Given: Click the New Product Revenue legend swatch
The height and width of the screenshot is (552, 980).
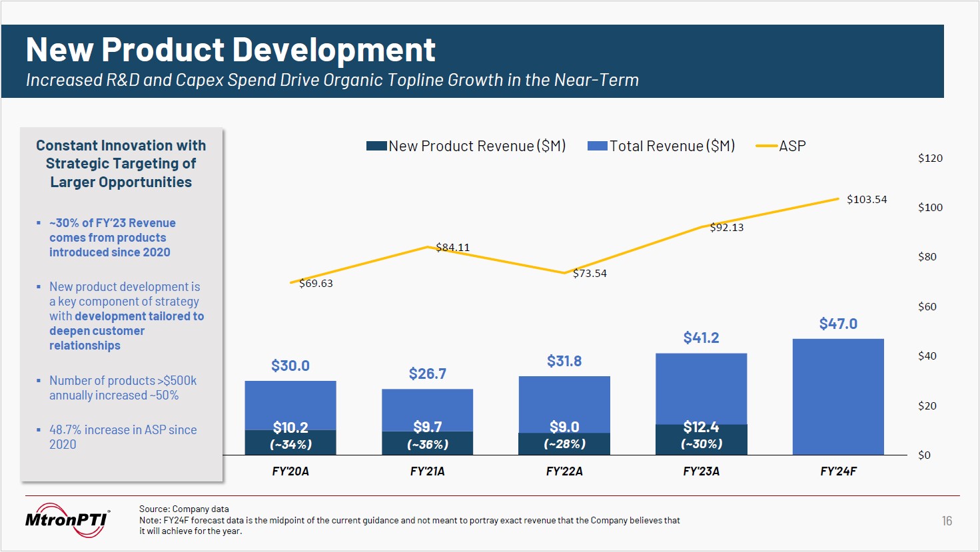Looking at the screenshot, I should coord(376,146).
